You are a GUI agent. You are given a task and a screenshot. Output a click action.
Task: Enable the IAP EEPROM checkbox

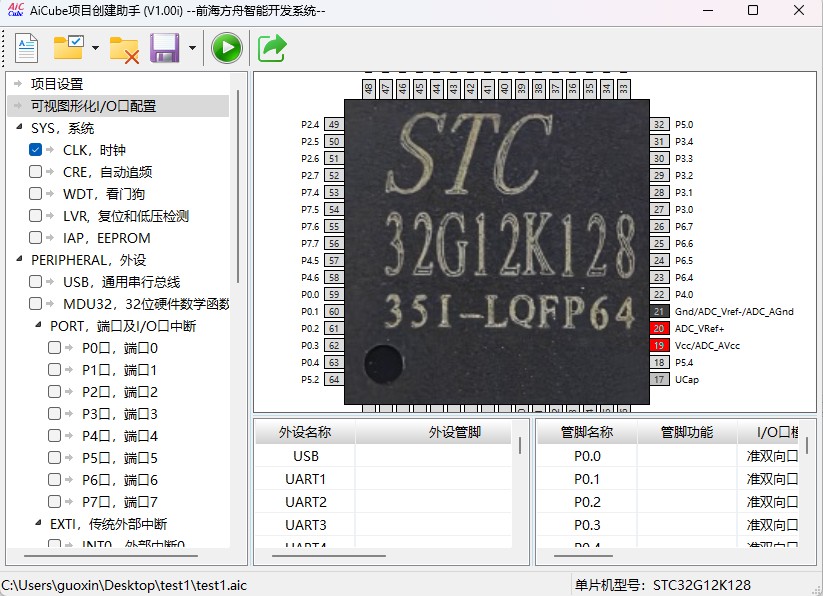click(x=36, y=238)
